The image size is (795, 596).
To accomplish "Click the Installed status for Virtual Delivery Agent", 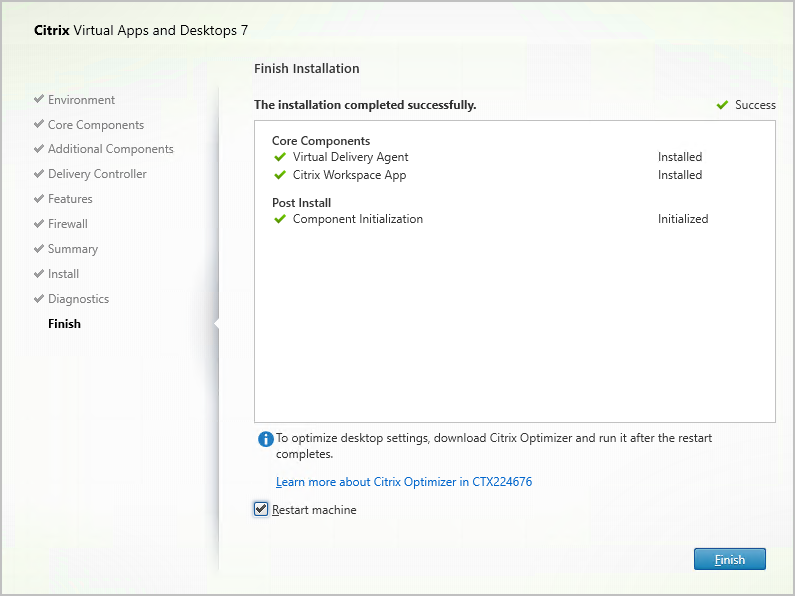I will [x=680, y=157].
